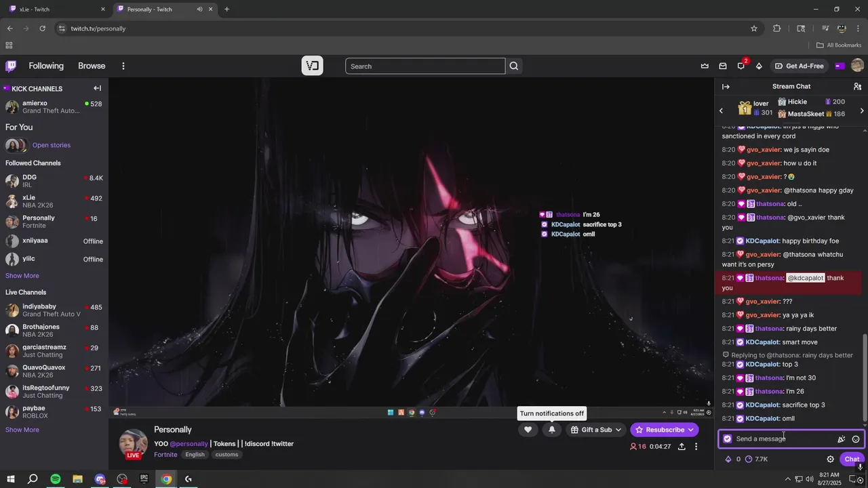The image size is (868, 488).
Task: Open chat settings gear icon
Action: [830, 459]
